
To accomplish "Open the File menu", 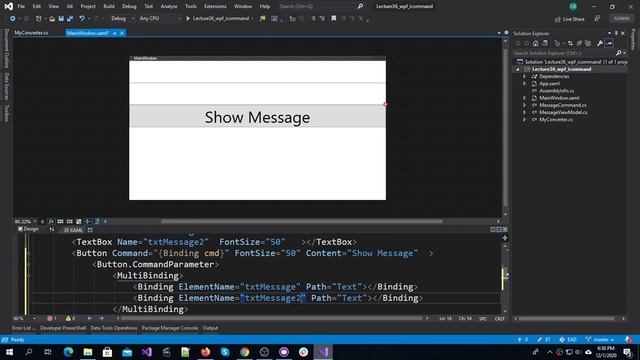I will coord(21,7).
